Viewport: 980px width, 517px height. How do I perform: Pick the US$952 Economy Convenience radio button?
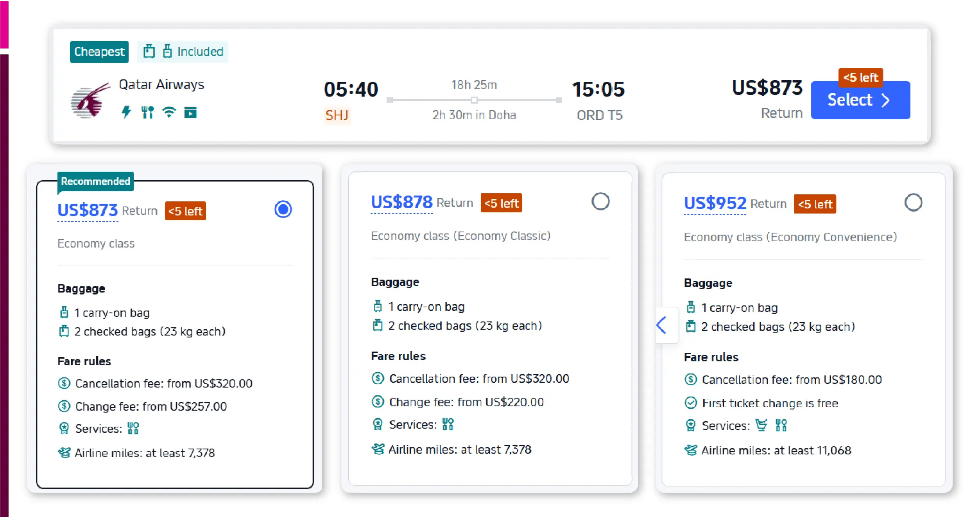pos(913,203)
